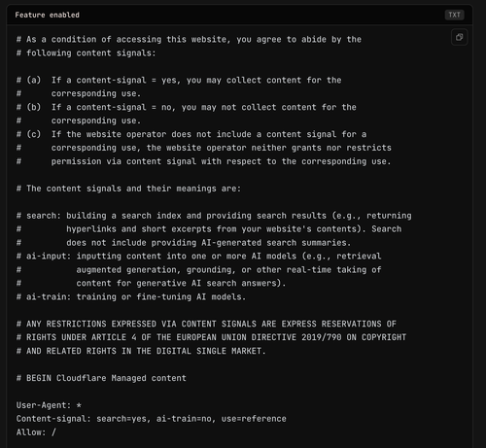The image size is (486, 448).
Task: Select the line '# As a condition of accessing this website'
Action: click(x=189, y=40)
